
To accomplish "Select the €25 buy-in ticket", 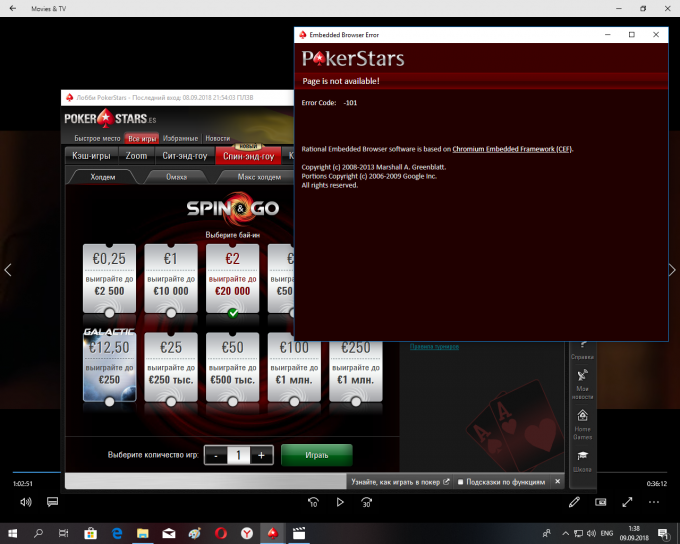I will pyautogui.click(x=171, y=367).
